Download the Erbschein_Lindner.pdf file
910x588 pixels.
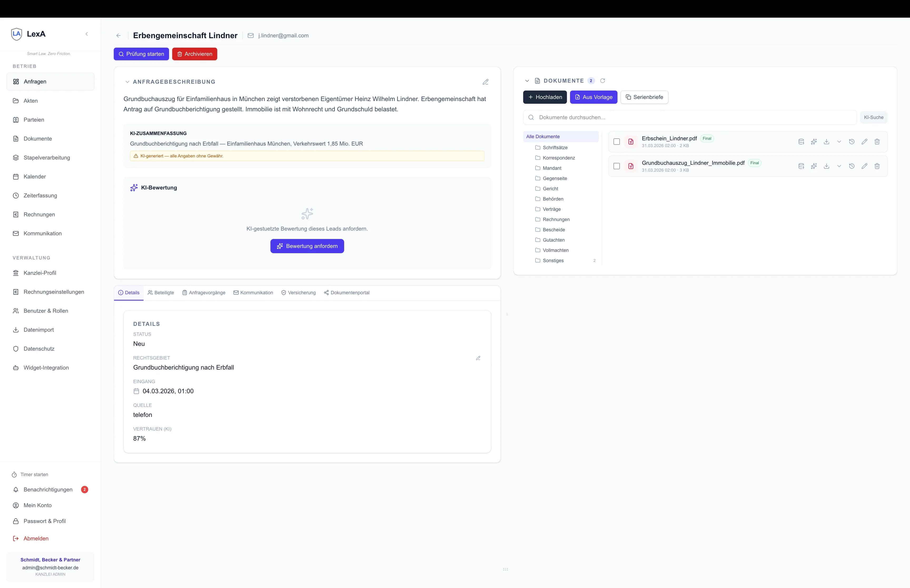coord(826,142)
